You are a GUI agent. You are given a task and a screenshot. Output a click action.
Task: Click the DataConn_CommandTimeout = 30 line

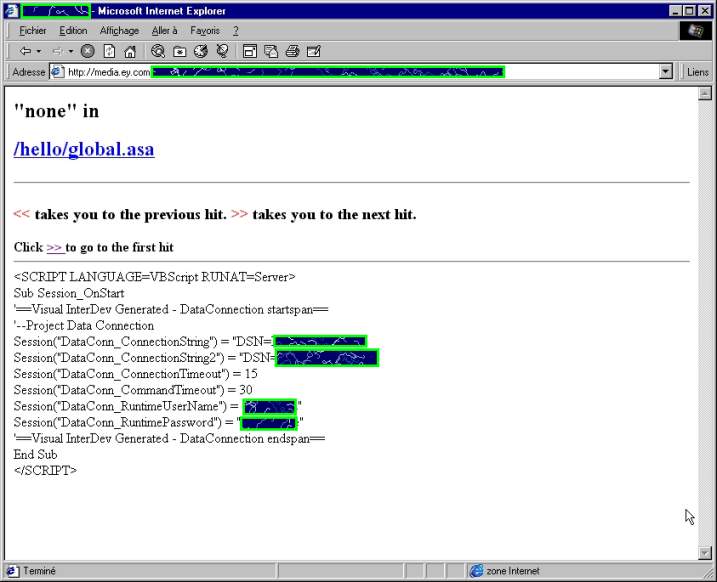coord(133,390)
